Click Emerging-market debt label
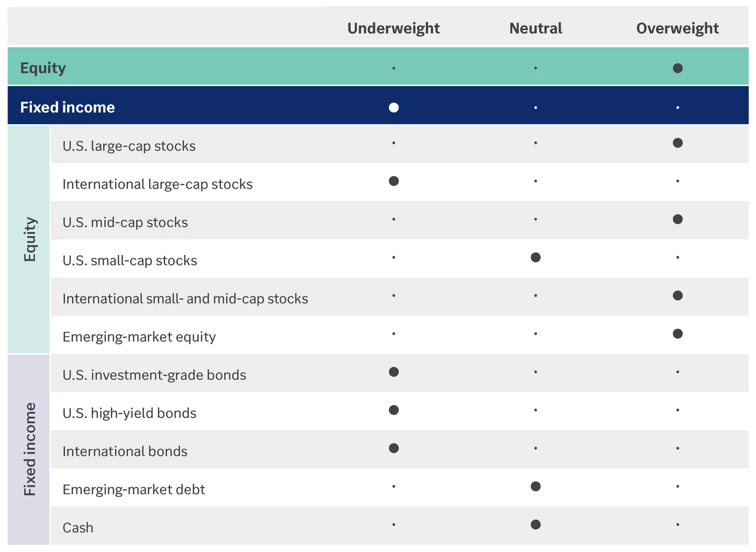The width and height of the screenshot is (756, 552). click(x=134, y=490)
